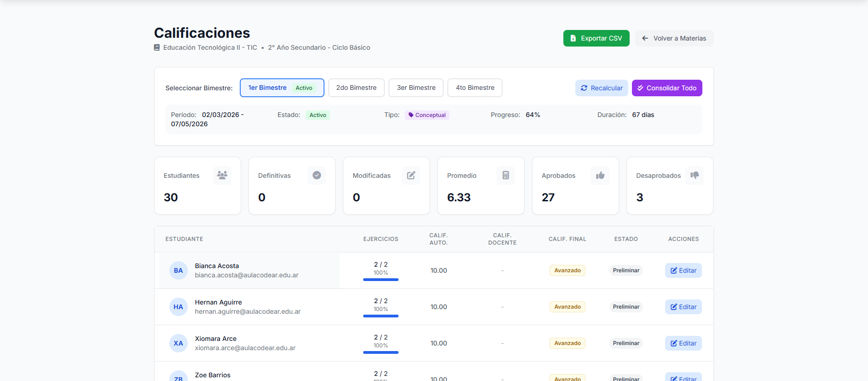Select the 4to Bimestre tab

(x=475, y=88)
